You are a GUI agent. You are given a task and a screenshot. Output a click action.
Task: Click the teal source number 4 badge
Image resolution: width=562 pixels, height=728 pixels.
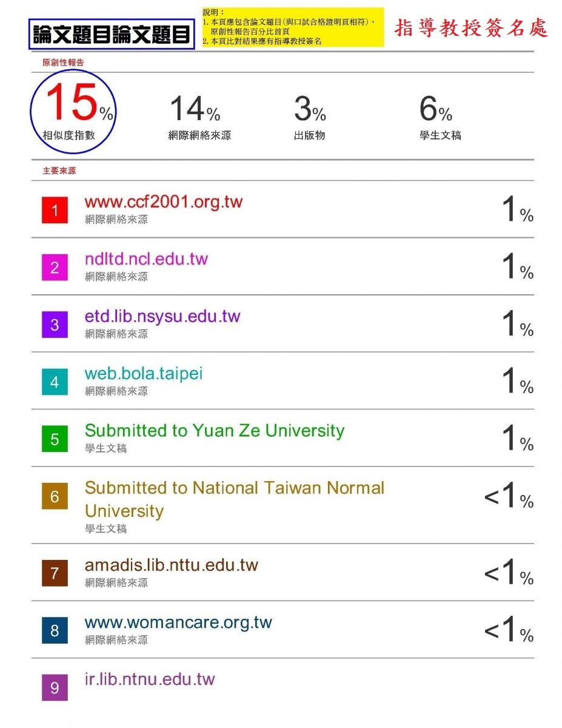tap(55, 382)
